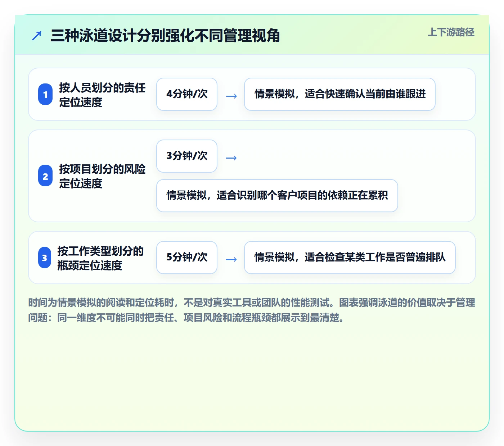Screen dimensions: 504x446
Task: Open the 适合检查某类工作是否普遍排队 description box
Action: pyautogui.click(x=350, y=258)
